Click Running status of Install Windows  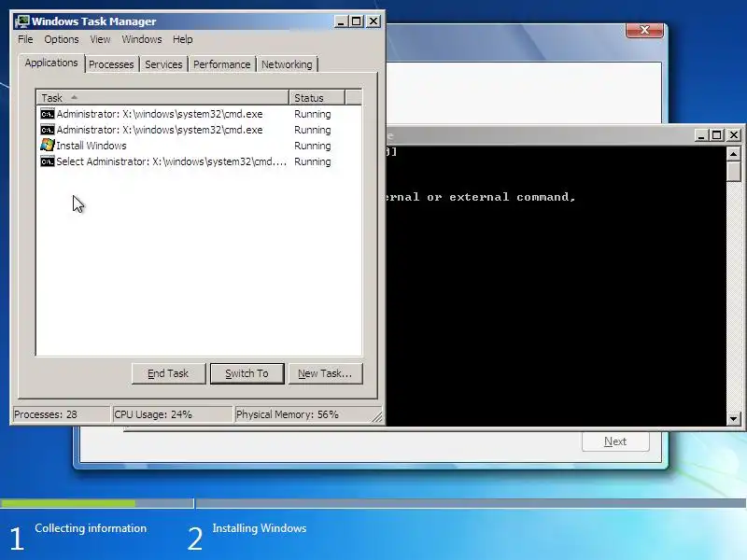click(x=312, y=146)
